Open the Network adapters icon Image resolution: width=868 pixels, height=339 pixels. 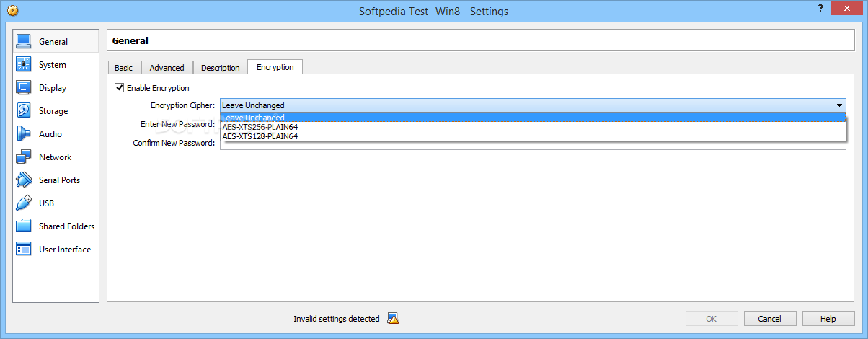(24, 157)
